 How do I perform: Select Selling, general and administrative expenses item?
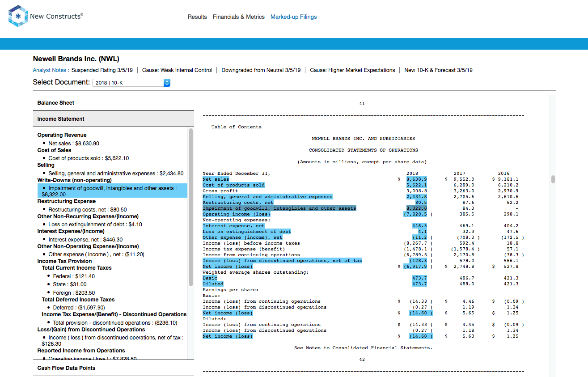click(116, 174)
